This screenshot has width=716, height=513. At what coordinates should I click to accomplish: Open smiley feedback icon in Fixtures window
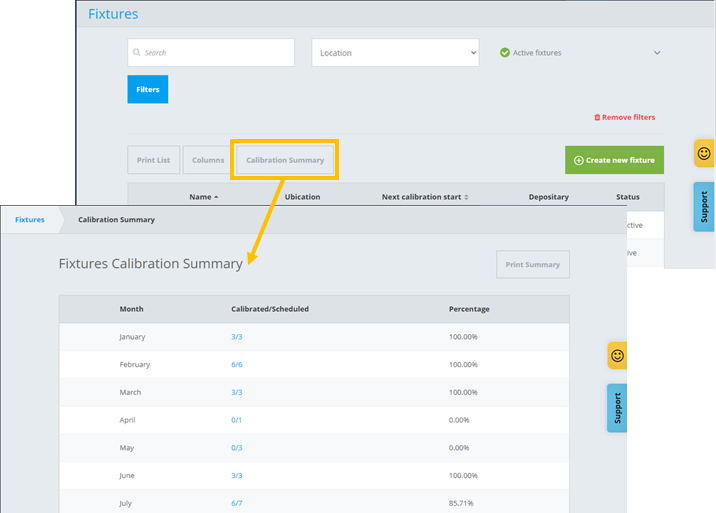[x=704, y=153]
